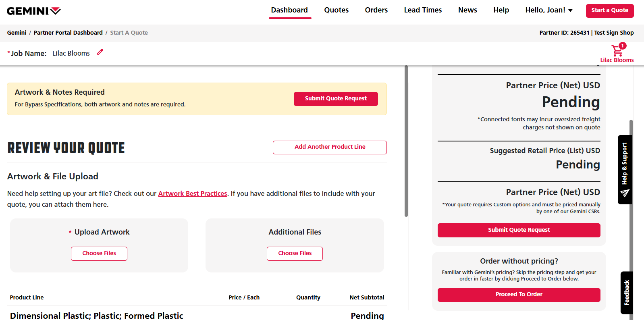Image resolution: width=644 pixels, height=320 pixels.
Task: Go to the Dashboard menu item
Action: (289, 10)
